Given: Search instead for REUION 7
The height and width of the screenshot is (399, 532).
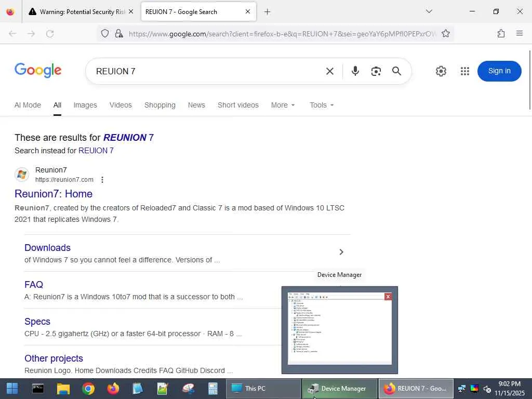Looking at the screenshot, I should 96,151.
